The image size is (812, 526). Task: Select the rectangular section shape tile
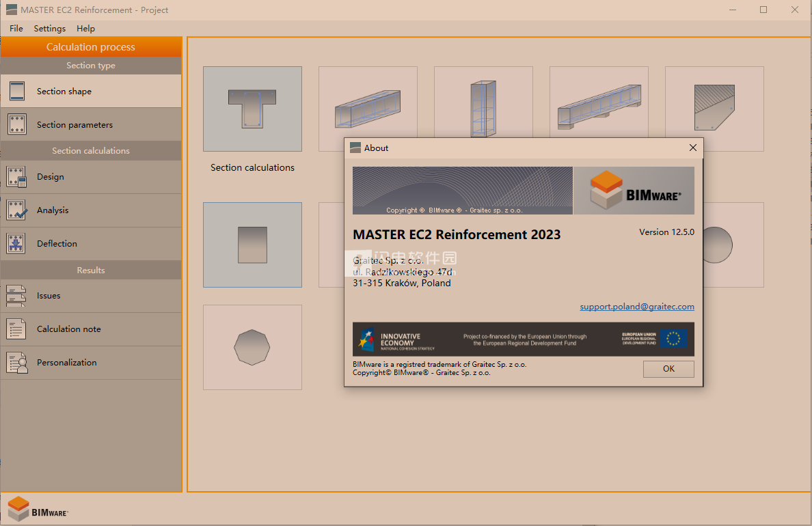tap(252, 245)
